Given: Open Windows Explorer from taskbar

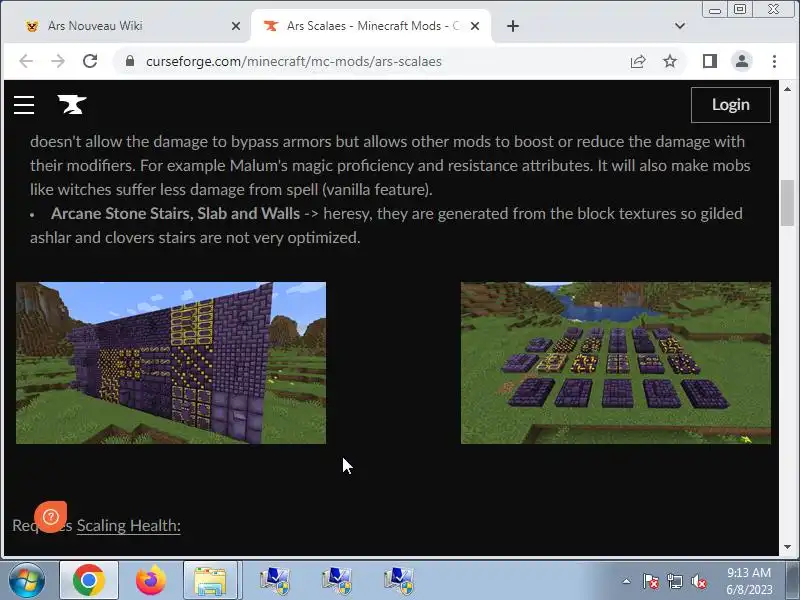Looking at the screenshot, I should coord(210,580).
